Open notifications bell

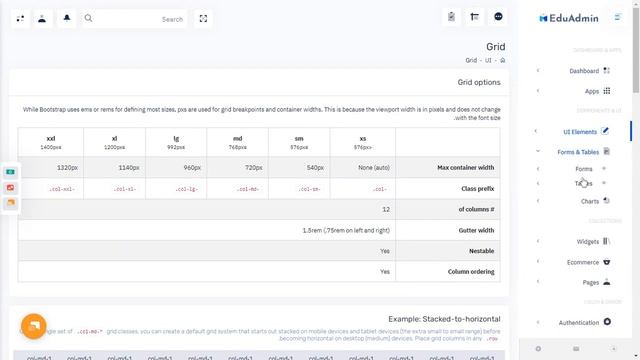(x=67, y=18)
